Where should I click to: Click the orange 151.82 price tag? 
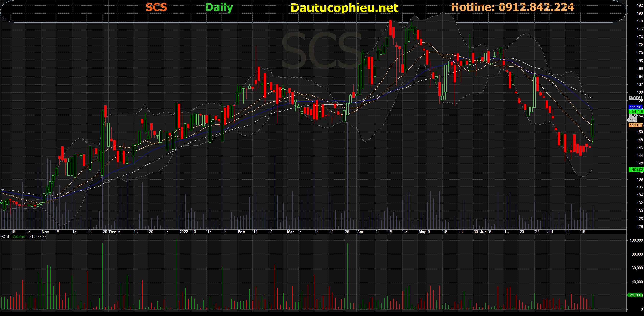[x=635, y=125]
